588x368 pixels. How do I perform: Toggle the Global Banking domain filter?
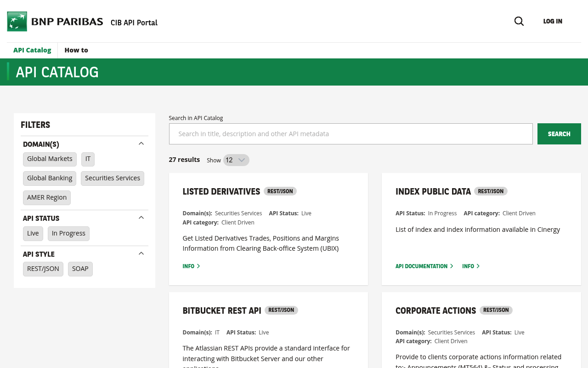50,178
